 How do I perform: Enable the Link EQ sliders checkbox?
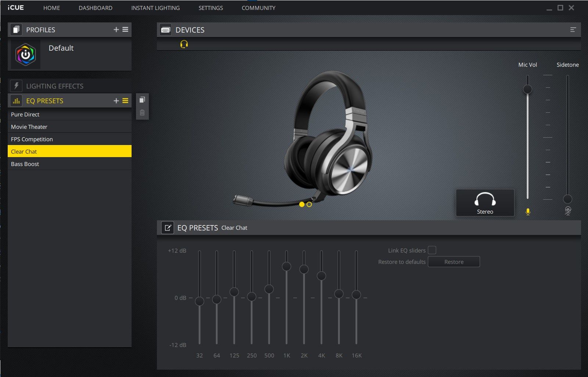(x=432, y=250)
